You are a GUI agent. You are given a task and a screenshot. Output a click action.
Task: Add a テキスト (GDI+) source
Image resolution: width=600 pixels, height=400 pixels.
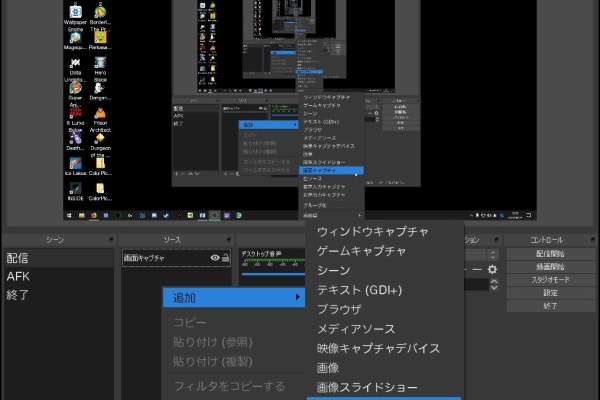coord(359,290)
